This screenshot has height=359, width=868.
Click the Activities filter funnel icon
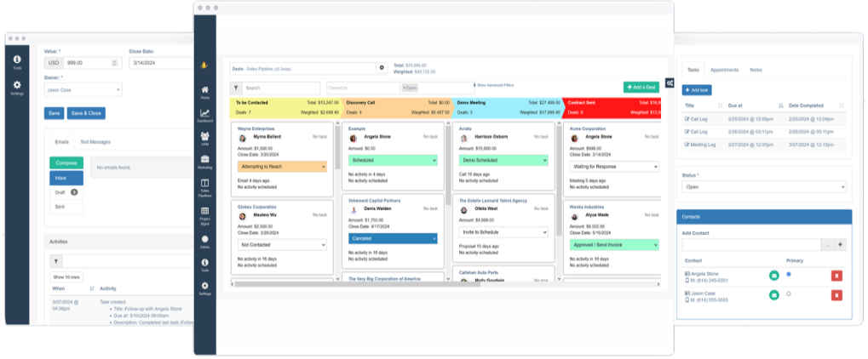(56, 261)
